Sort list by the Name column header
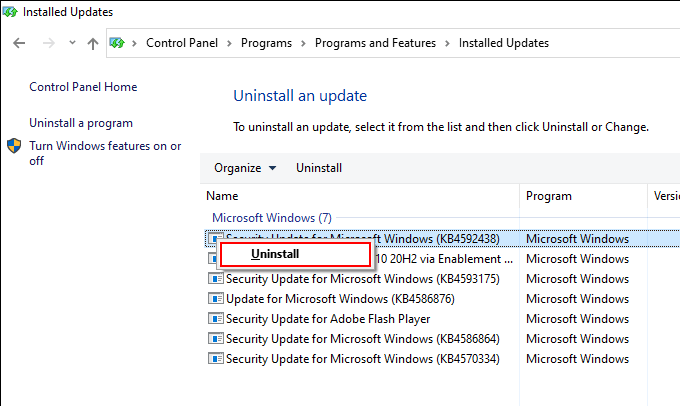 click(x=223, y=196)
